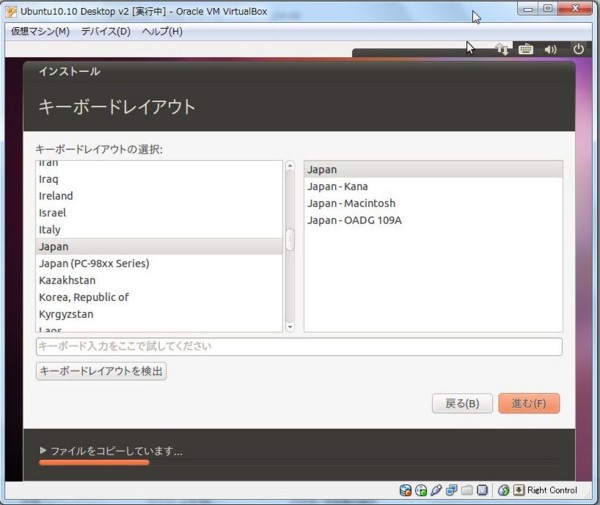600x505 pixels.
Task: Open the ヘルプ(H) menu
Action: (162, 31)
